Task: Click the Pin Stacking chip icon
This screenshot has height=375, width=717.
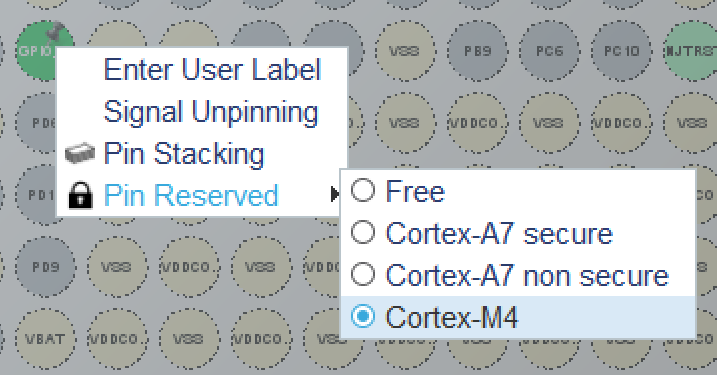Action: click(x=80, y=154)
